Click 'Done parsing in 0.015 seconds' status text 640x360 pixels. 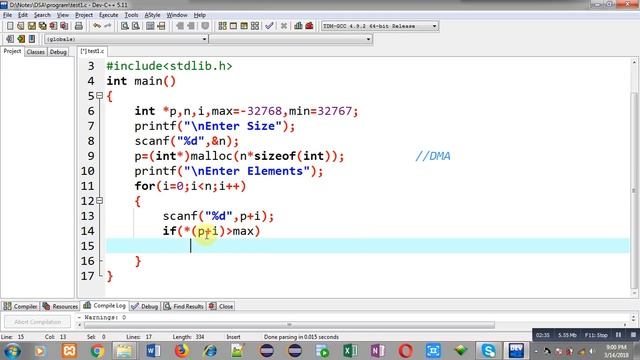pos(301,337)
